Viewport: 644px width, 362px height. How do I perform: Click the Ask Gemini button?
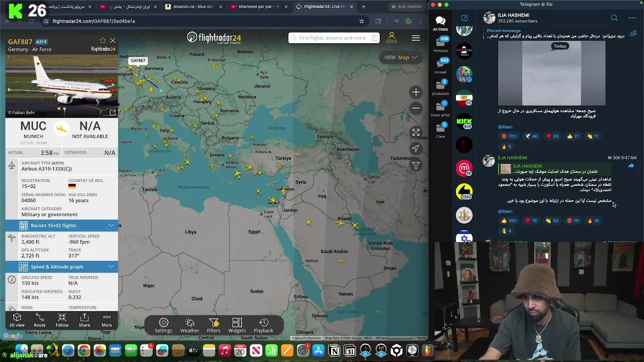coord(407,7)
